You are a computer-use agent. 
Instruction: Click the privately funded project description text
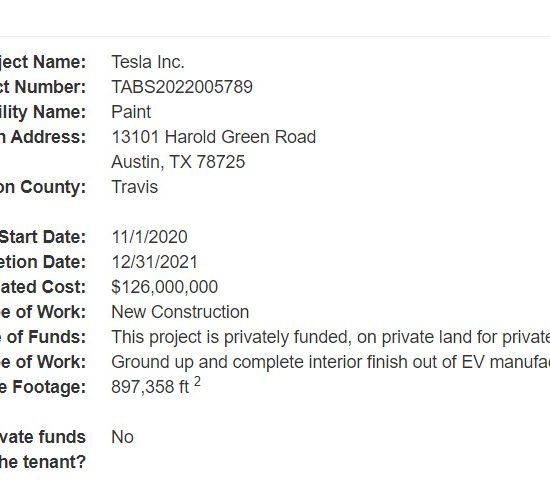[x=330, y=337]
